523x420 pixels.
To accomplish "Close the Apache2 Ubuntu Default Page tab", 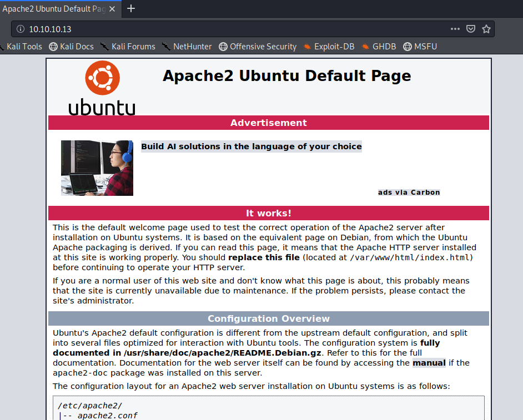I will [x=112, y=9].
